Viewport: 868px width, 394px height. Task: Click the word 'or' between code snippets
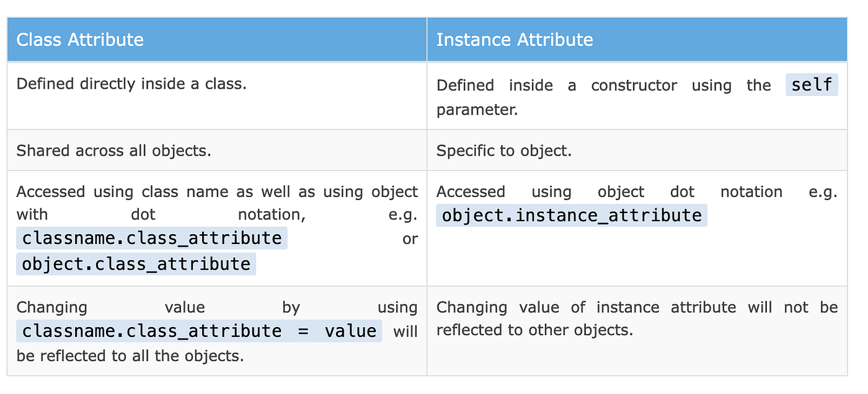point(410,239)
